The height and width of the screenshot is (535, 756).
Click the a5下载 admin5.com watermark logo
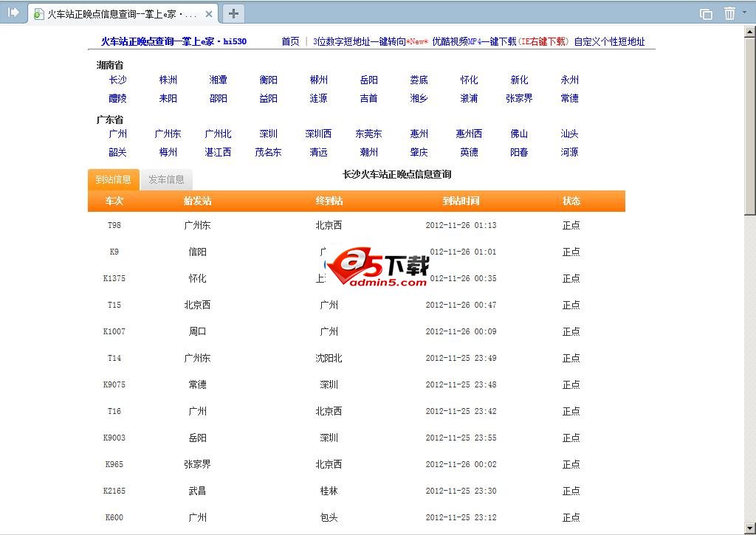click(x=378, y=267)
